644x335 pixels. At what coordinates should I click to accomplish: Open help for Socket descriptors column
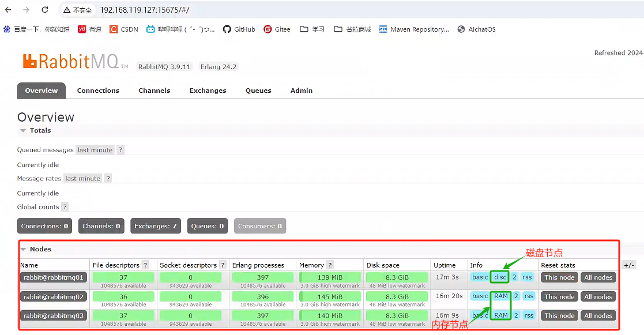223,265
